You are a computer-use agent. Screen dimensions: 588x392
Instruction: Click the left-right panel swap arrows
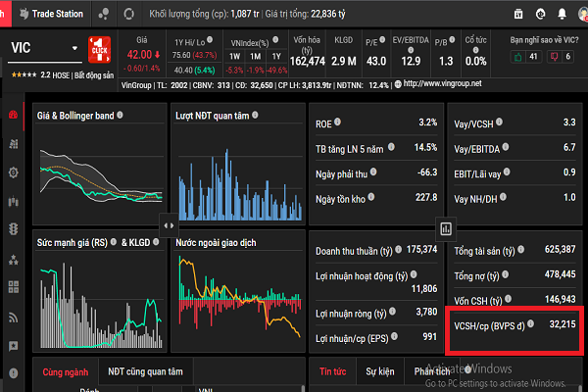click(x=169, y=225)
